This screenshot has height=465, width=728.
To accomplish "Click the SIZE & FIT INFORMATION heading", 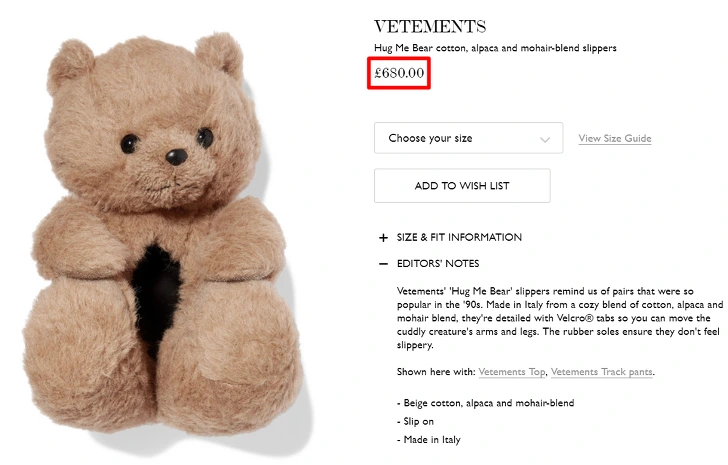I will point(459,237).
